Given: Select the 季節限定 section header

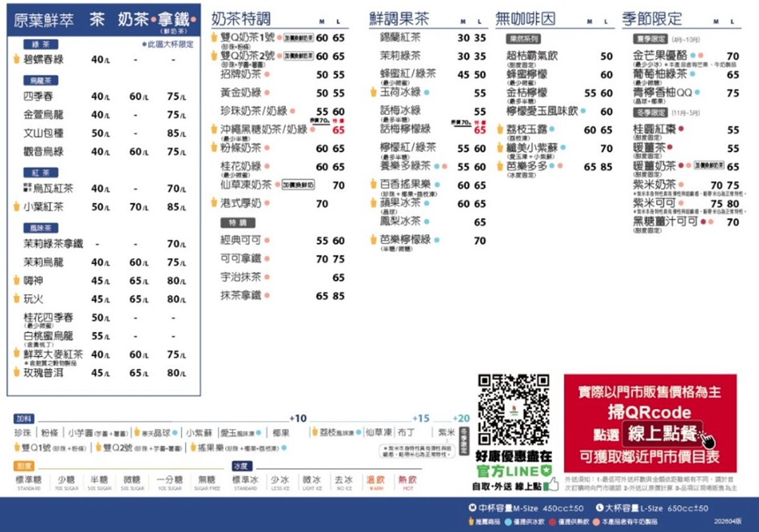Looking at the screenshot, I should pyautogui.click(x=652, y=18).
